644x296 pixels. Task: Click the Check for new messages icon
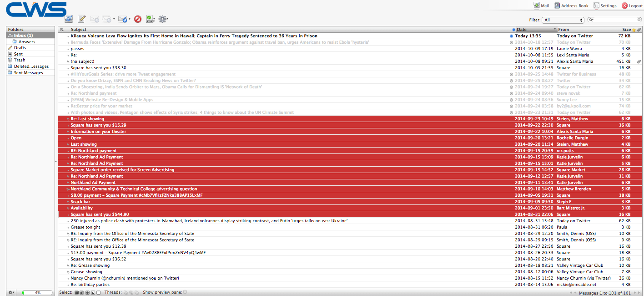[x=69, y=19]
